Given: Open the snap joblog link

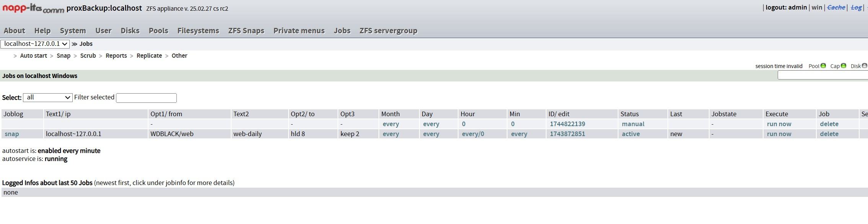Looking at the screenshot, I should [x=11, y=134].
